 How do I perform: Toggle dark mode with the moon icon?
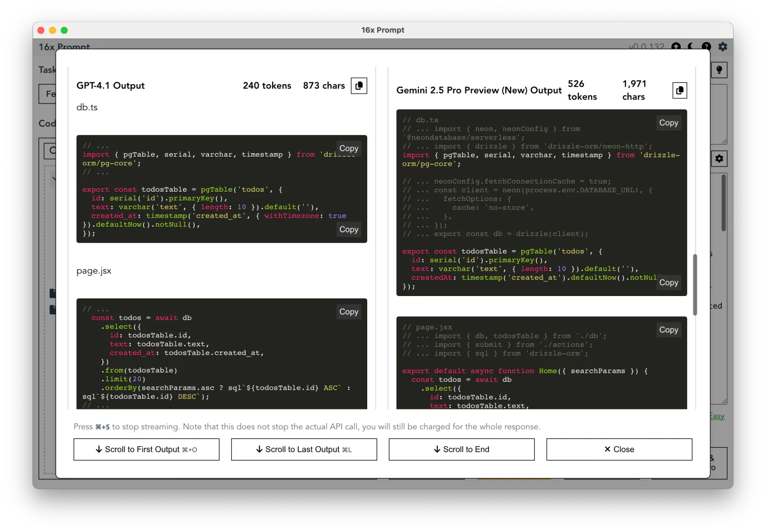691,47
